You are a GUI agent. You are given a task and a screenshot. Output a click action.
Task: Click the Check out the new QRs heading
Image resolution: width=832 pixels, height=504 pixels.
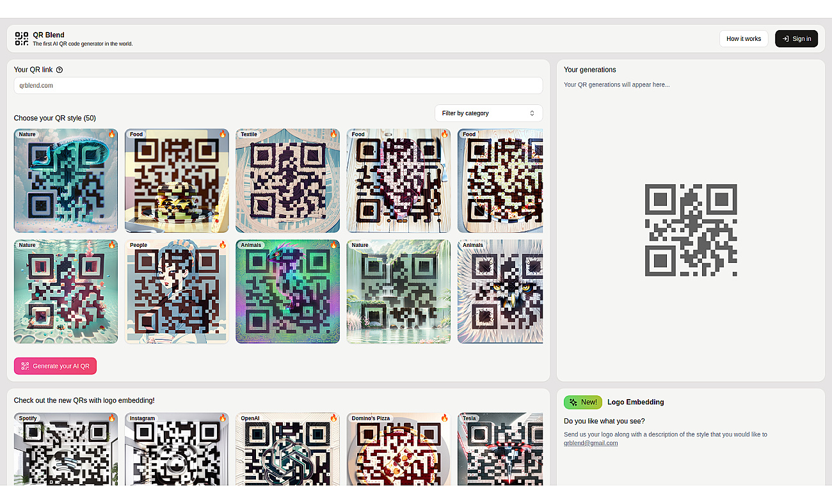coord(84,400)
